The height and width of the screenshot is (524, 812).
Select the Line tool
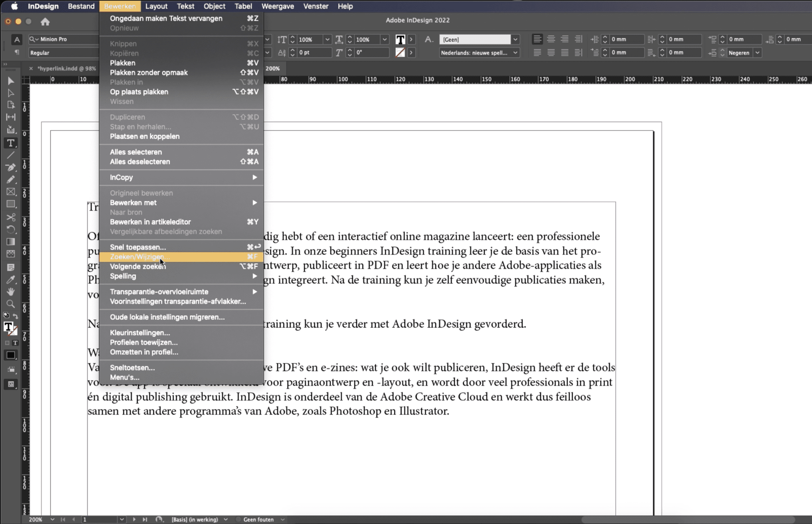(x=11, y=155)
